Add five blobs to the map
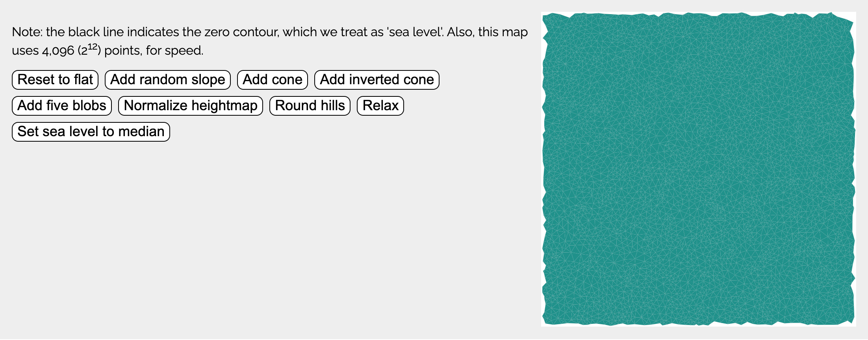Viewport: 868px width, 340px height. 62,106
